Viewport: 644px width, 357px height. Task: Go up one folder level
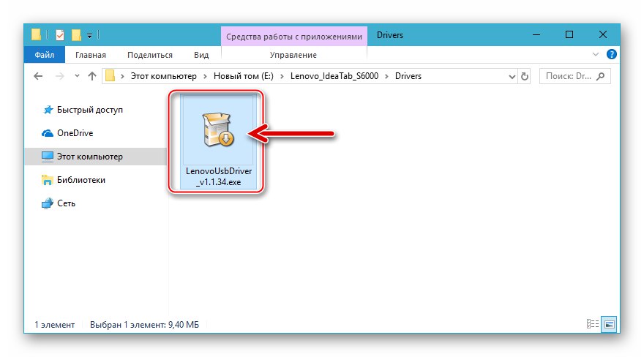coord(92,76)
